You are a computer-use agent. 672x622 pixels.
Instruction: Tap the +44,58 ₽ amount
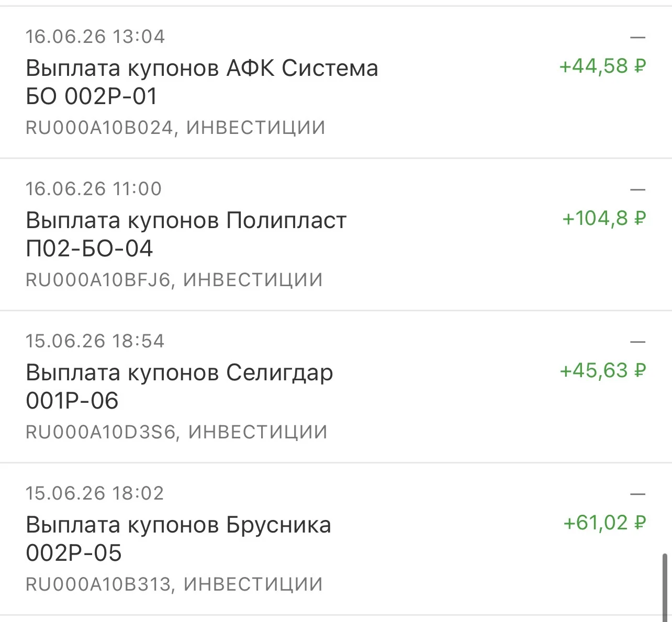[603, 66]
